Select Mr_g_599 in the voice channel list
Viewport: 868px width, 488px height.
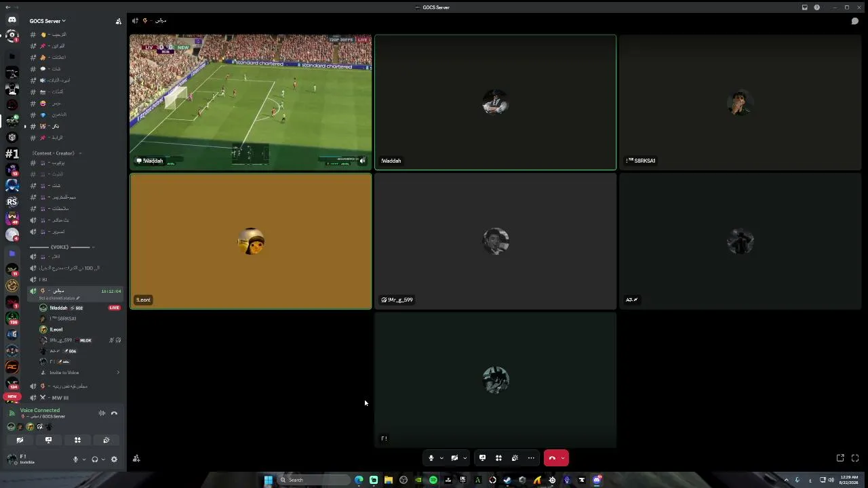(x=79, y=340)
